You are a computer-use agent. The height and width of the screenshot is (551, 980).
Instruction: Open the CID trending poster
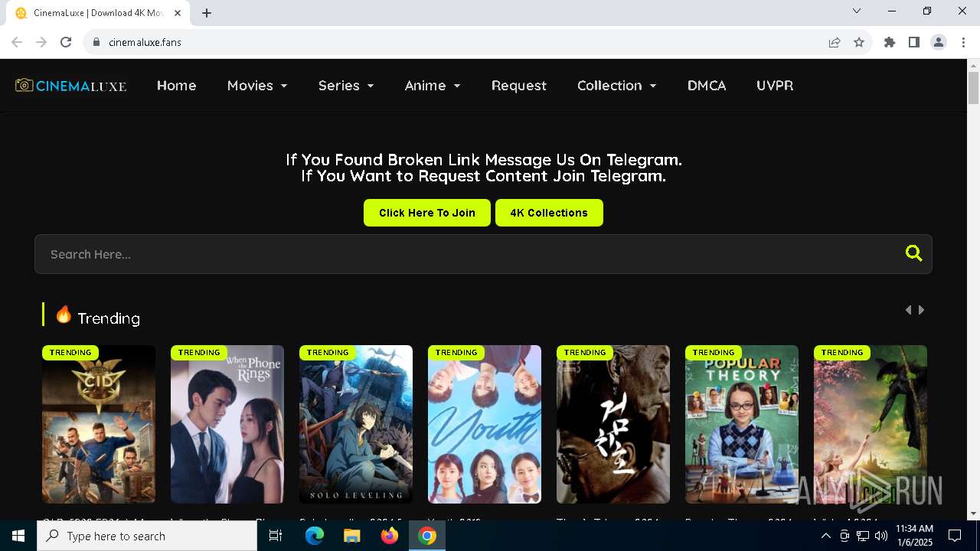click(99, 424)
